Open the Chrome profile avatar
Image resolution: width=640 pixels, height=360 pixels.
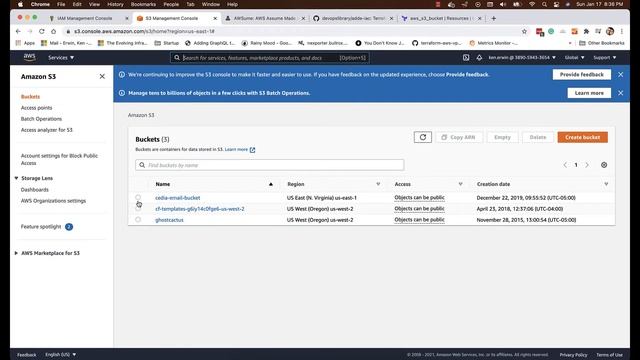click(610, 31)
